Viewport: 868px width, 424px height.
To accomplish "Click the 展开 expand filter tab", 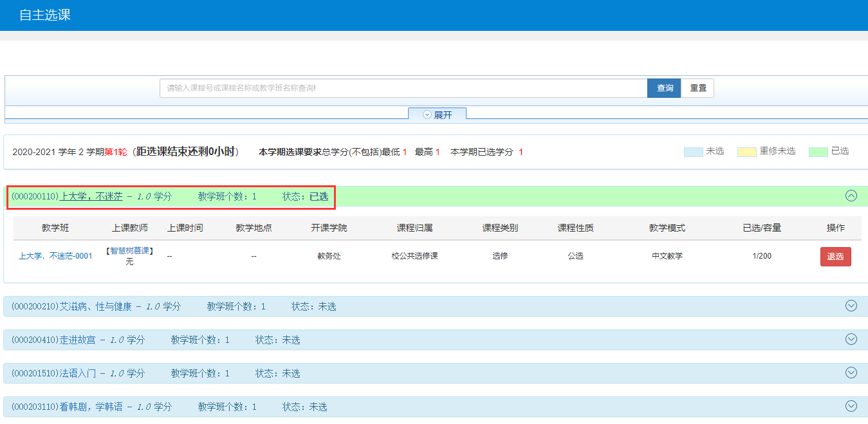I will (x=438, y=115).
